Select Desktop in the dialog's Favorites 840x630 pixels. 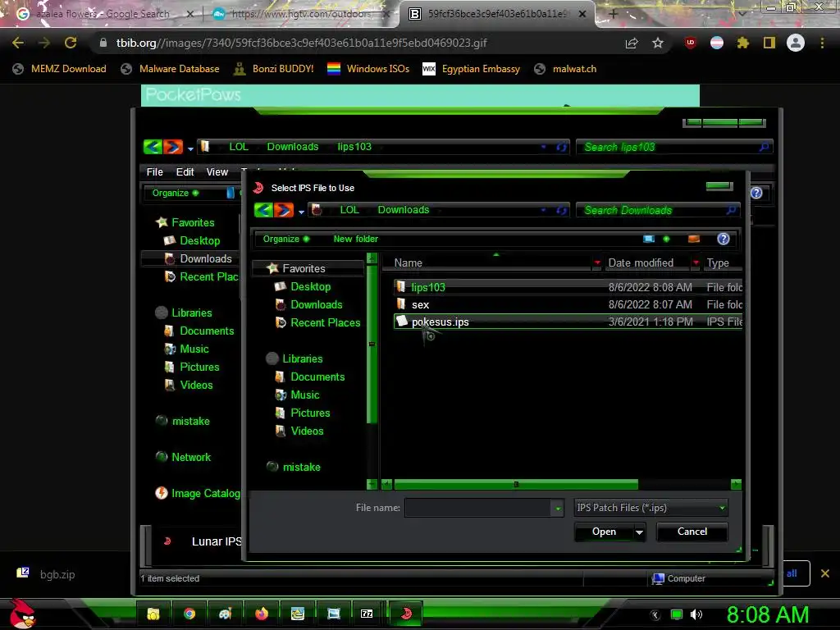(310, 286)
